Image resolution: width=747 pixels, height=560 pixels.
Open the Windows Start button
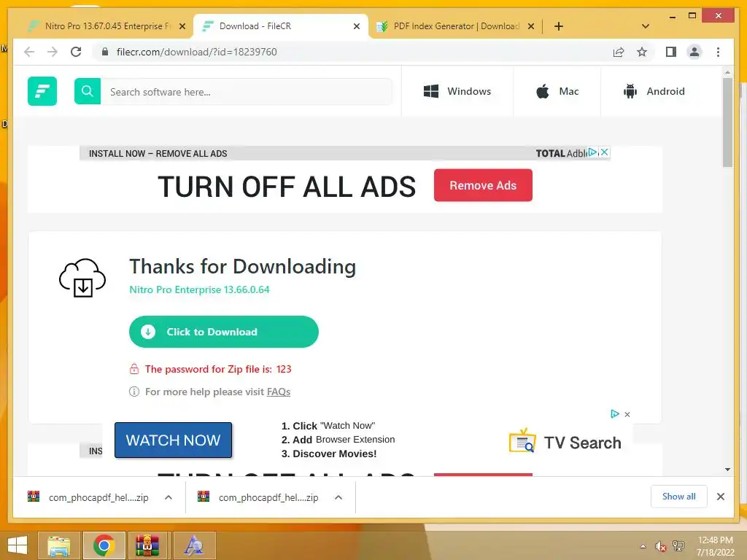[x=18, y=545]
